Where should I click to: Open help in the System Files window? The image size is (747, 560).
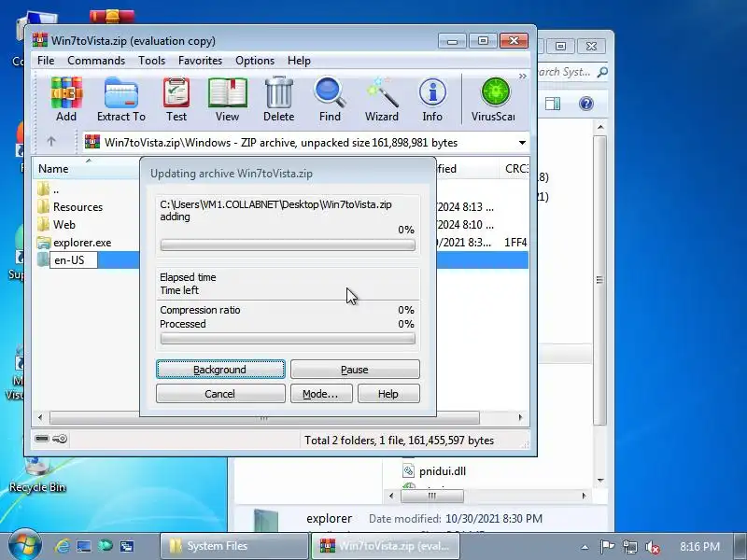point(586,104)
